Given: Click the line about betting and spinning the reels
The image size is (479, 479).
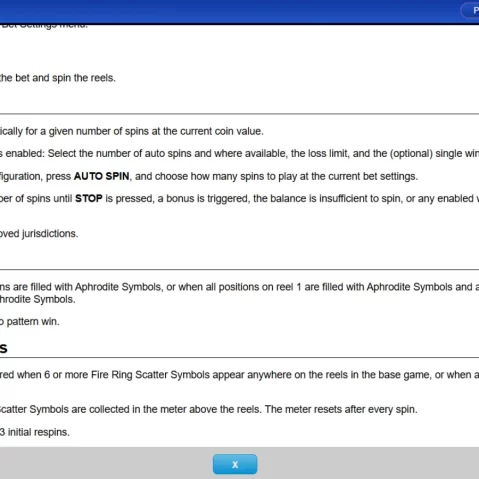Looking at the screenshot, I should tap(58, 78).
